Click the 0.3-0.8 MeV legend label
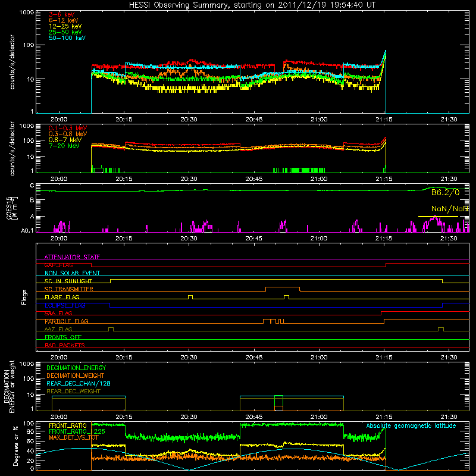 coord(68,134)
